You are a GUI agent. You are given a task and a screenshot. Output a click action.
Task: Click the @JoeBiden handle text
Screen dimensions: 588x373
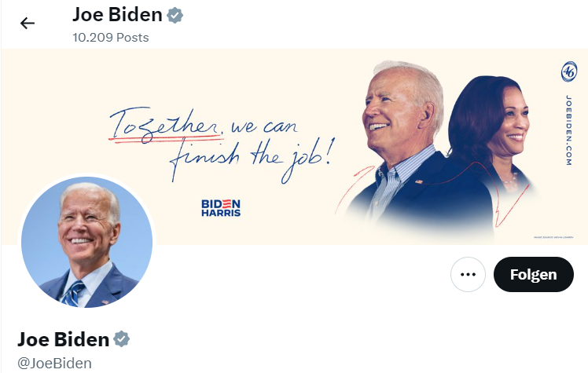tap(54, 364)
